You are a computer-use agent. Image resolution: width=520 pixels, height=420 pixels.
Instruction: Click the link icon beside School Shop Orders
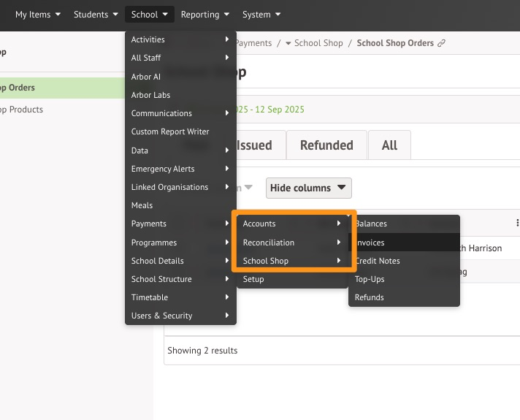pos(442,43)
